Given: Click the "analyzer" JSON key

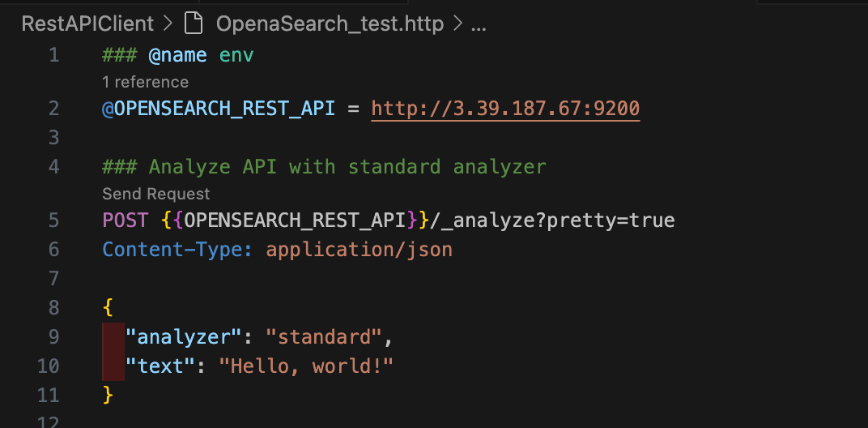Looking at the screenshot, I should pos(184,336).
